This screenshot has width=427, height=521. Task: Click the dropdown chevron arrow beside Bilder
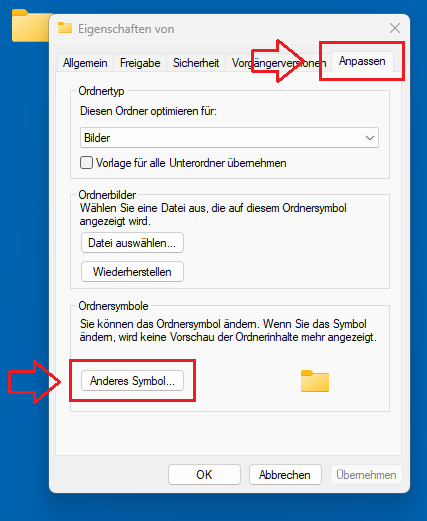370,138
